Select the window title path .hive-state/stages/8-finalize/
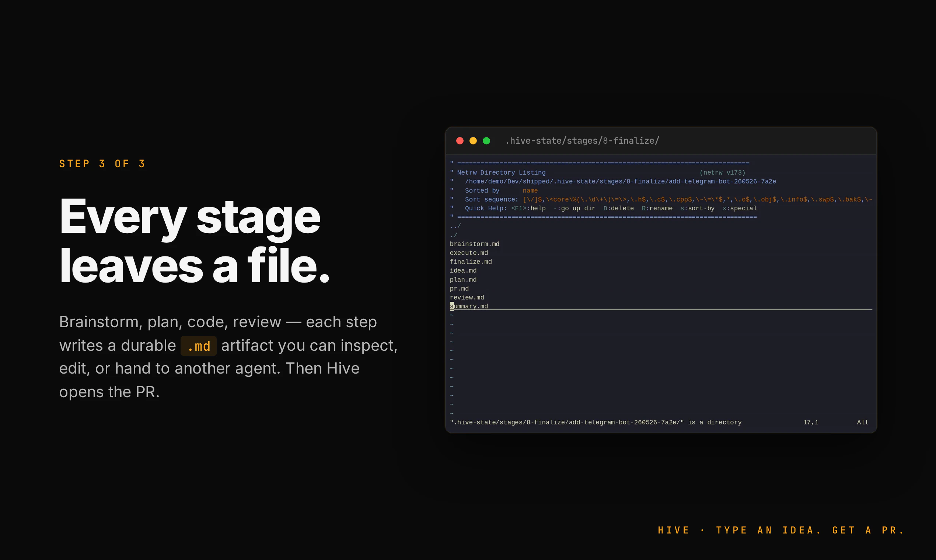Screen dimensions: 936x560 582,141
